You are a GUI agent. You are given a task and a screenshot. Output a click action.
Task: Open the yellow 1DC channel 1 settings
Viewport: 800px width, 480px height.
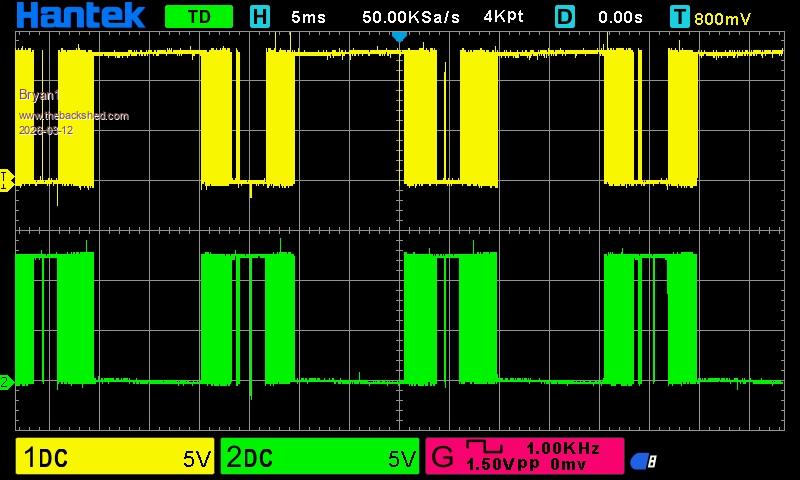tap(48, 458)
